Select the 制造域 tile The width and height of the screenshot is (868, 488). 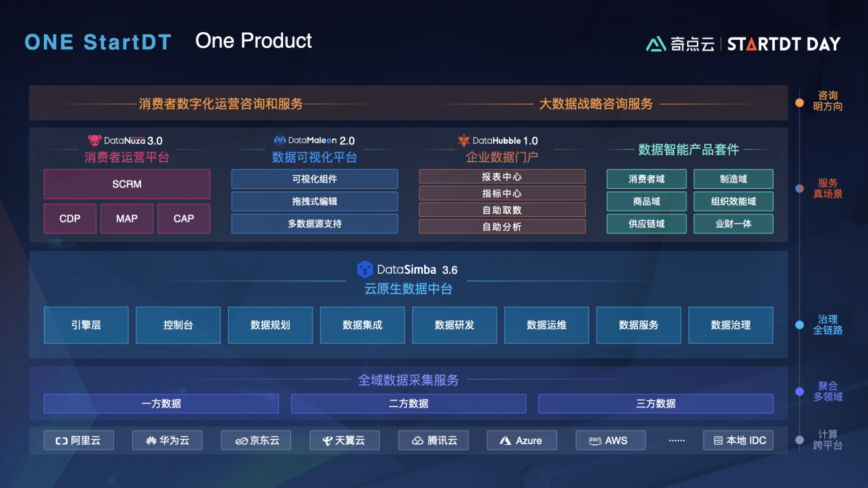click(733, 179)
